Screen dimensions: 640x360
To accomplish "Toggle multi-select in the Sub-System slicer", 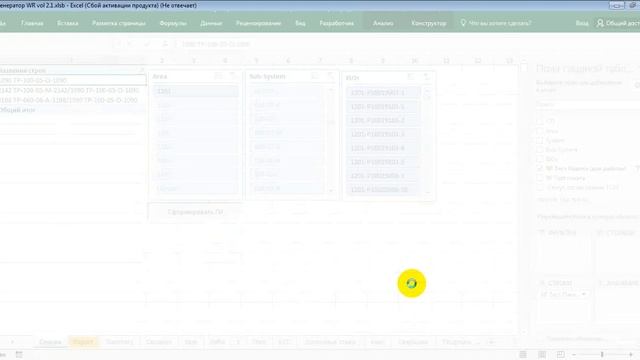I will coord(315,76).
